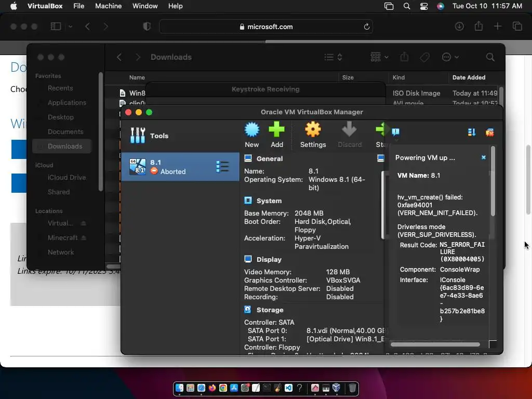Click the Safari back arrow

point(87,26)
